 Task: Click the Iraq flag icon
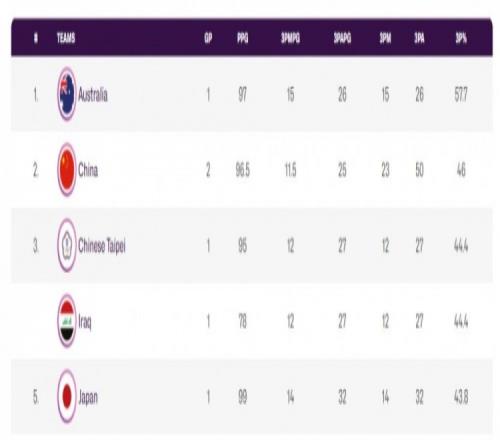[x=67, y=321]
